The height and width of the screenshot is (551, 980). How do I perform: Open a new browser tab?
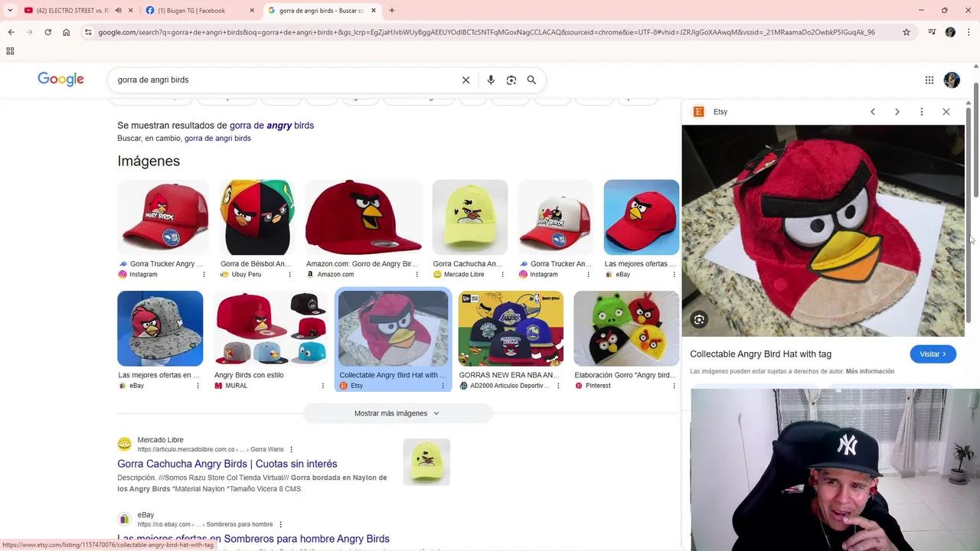point(392,11)
